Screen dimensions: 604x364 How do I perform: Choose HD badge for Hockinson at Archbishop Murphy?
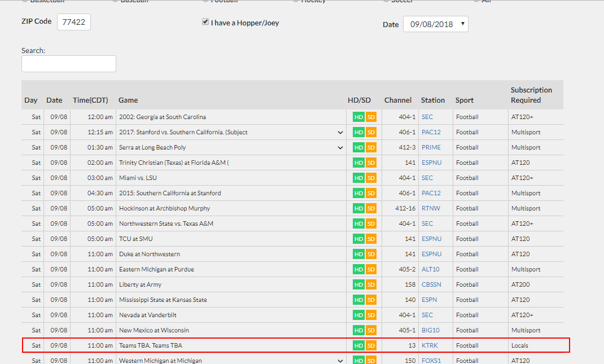(x=358, y=208)
